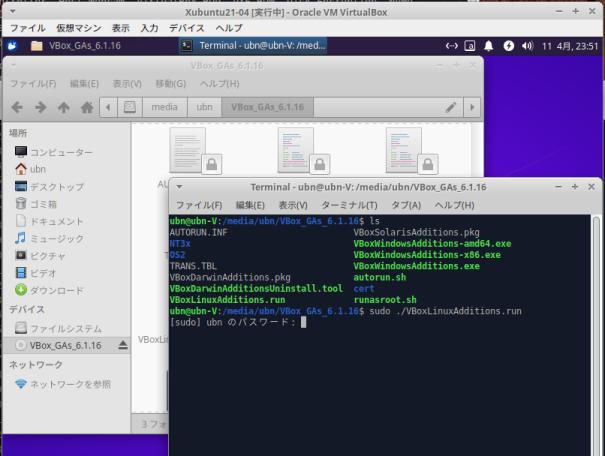
Task: Open the power manager tray icon
Action: point(509,46)
